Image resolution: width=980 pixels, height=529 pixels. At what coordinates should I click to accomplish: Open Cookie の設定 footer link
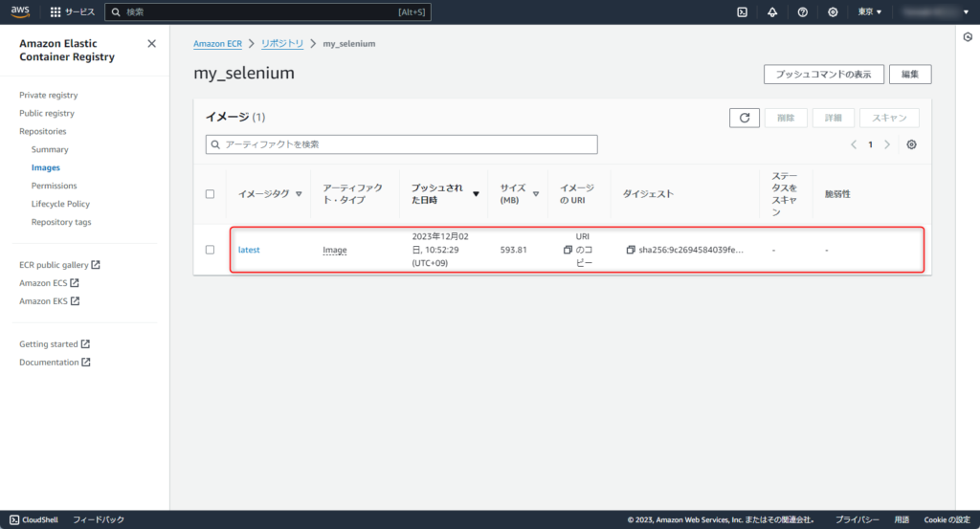tap(947, 519)
